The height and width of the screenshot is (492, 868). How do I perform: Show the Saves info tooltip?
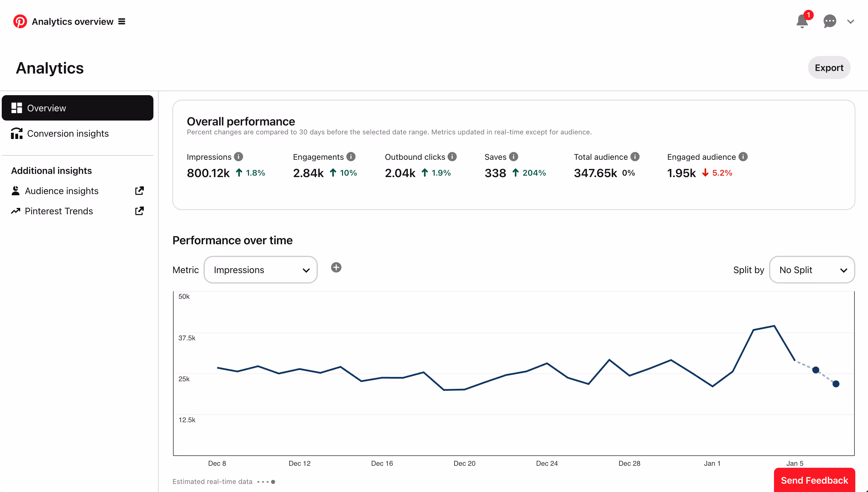(x=513, y=156)
